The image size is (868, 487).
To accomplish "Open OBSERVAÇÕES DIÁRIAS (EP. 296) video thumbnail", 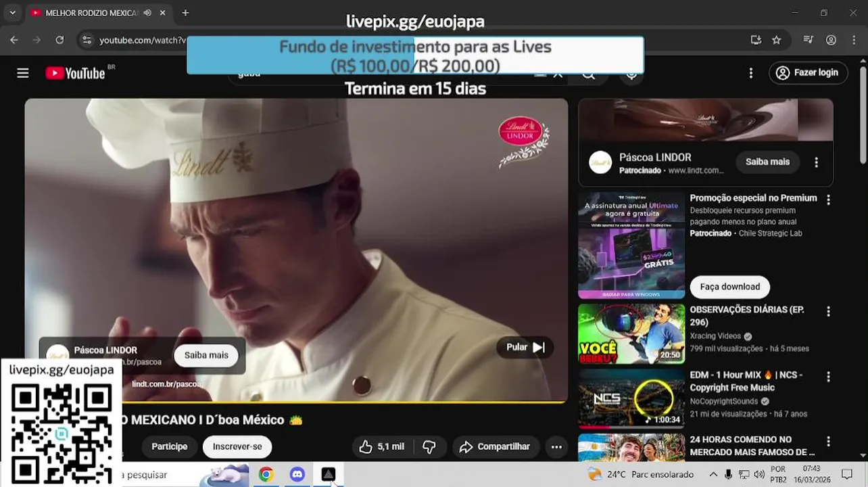I will pyautogui.click(x=631, y=333).
